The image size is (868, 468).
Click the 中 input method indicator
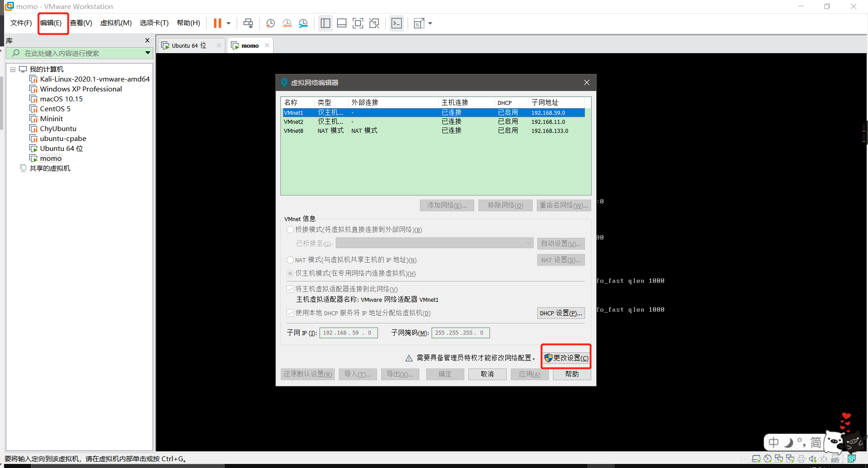coord(774,442)
